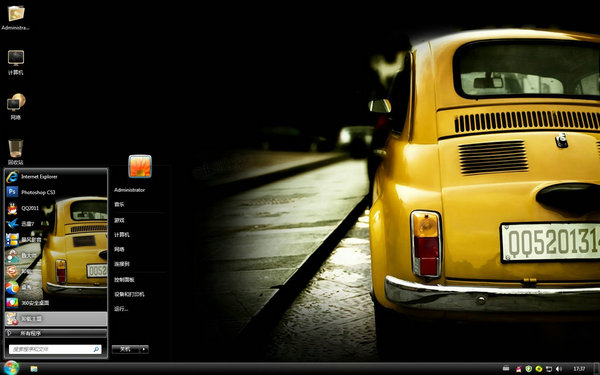Click the user account flower picture
600x375 pixels.
click(x=140, y=166)
